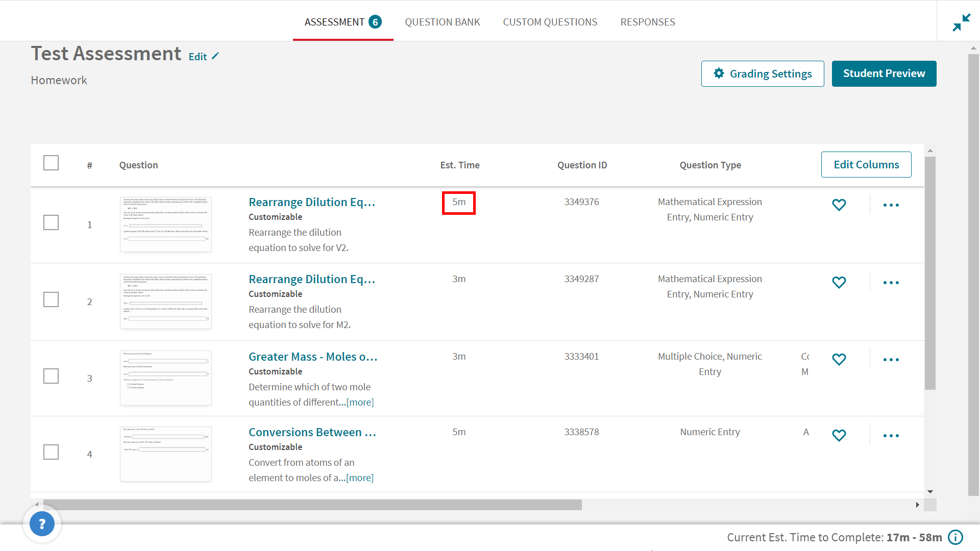Open thumbnail of Greater Mass question
Viewport: 980px width, 551px height.
pos(166,378)
